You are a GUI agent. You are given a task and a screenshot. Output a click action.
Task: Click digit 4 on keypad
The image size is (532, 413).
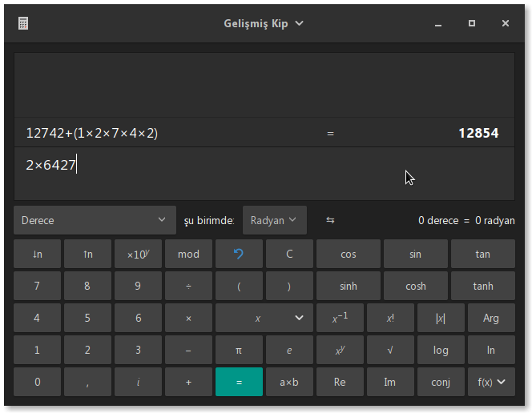point(37,318)
